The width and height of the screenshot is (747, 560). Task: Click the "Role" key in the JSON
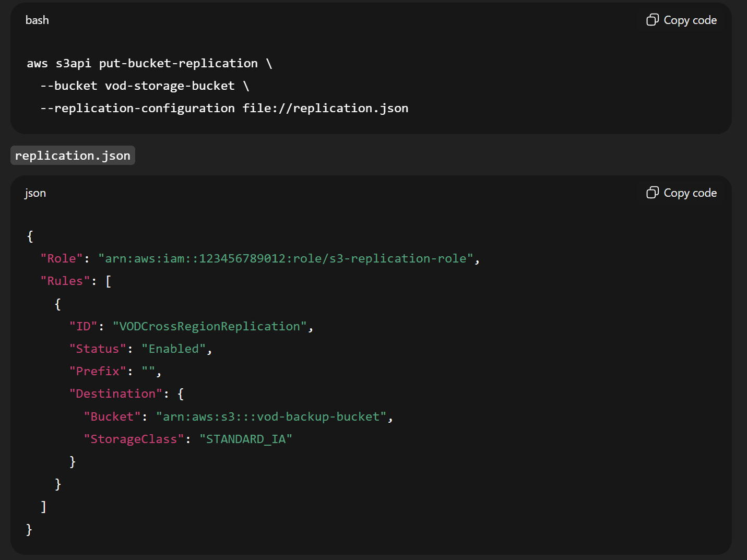[x=62, y=258]
